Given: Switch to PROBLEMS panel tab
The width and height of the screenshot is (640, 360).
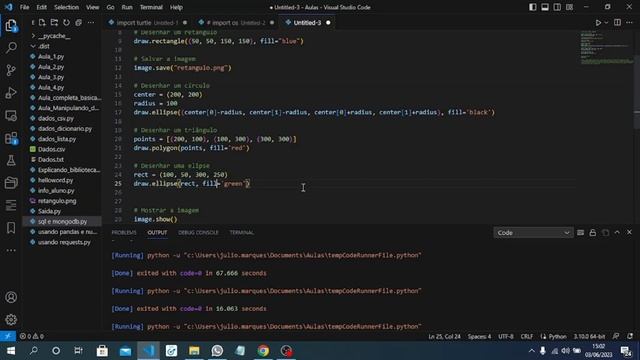Looking at the screenshot, I should click(x=124, y=233).
